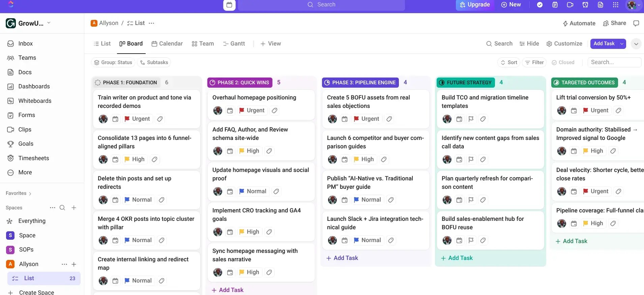Toggle Subtasks display
Screen dimensions: 644x295
pyautogui.click(x=154, y=62)
